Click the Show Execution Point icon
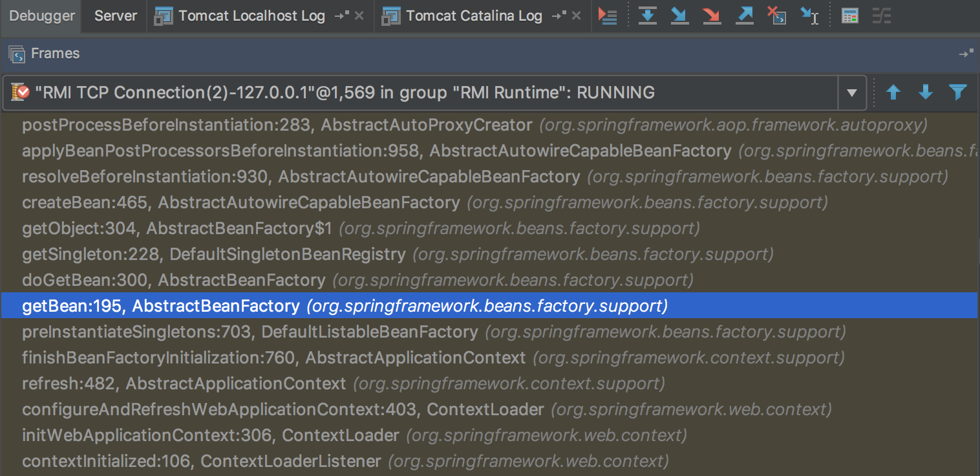This screenshot has height=476, width=980. pos(607,16)
